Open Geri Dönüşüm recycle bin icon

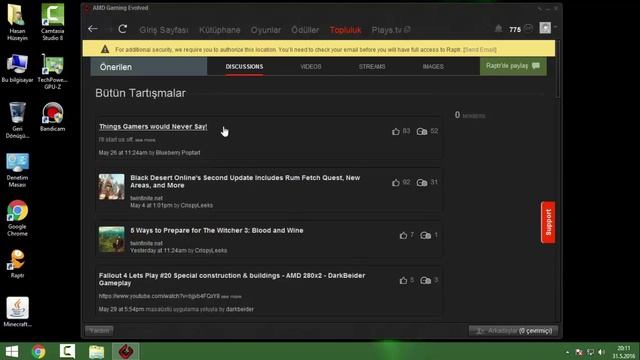[x=17, y=120]
